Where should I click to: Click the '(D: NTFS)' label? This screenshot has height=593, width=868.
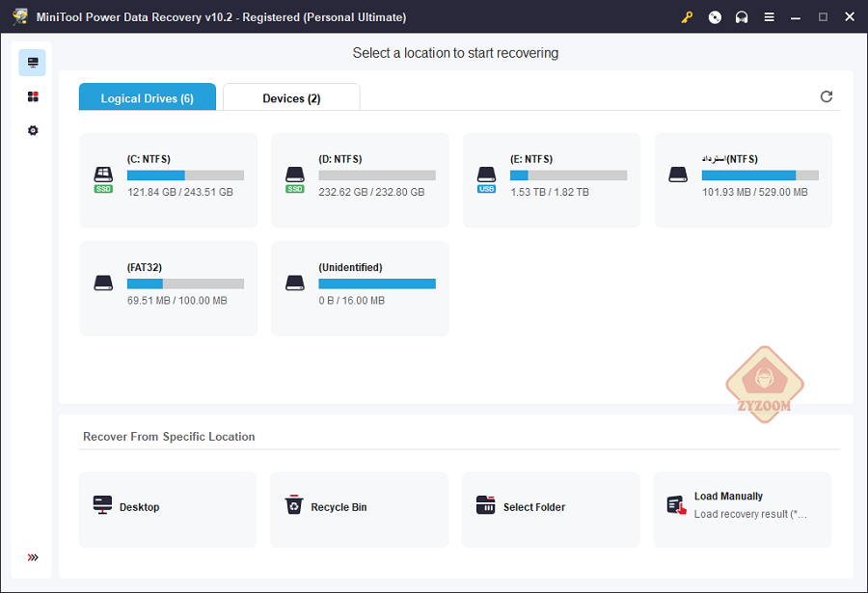pos(340,159)
